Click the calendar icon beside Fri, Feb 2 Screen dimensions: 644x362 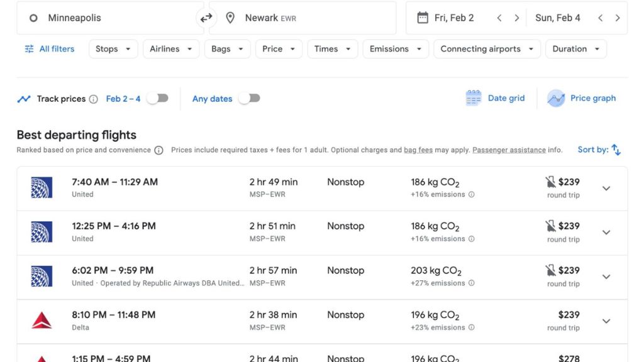click(x=423, y=18)
